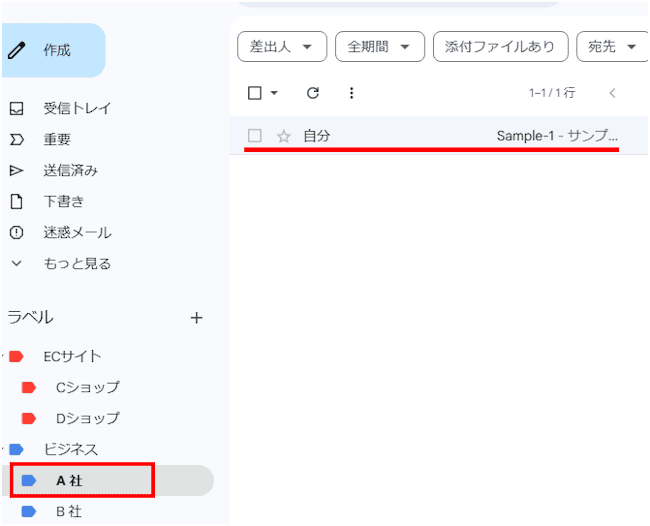Open the 迷惑メール spam folder
Image resolution: width=650 pixels, height=526 pixels.
click(x=77, y=233)
